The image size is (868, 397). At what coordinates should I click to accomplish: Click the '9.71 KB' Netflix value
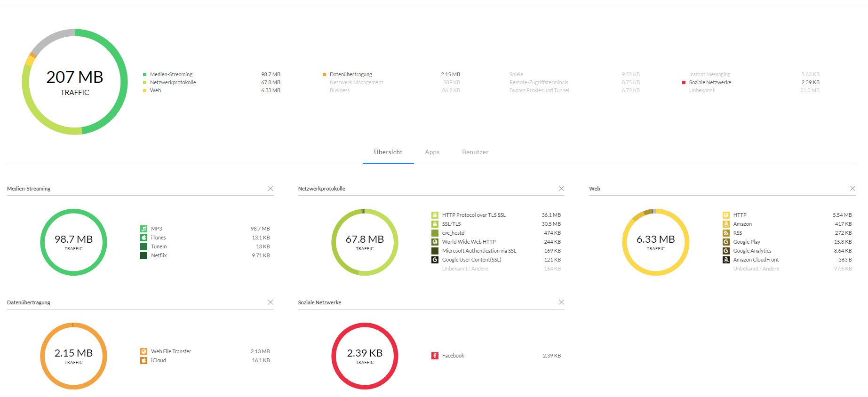click(261, 255)
